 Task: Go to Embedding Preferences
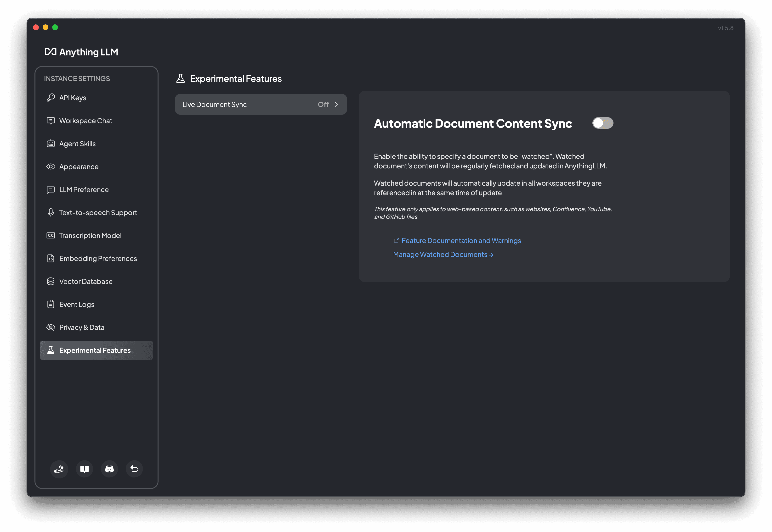(98, 258)
